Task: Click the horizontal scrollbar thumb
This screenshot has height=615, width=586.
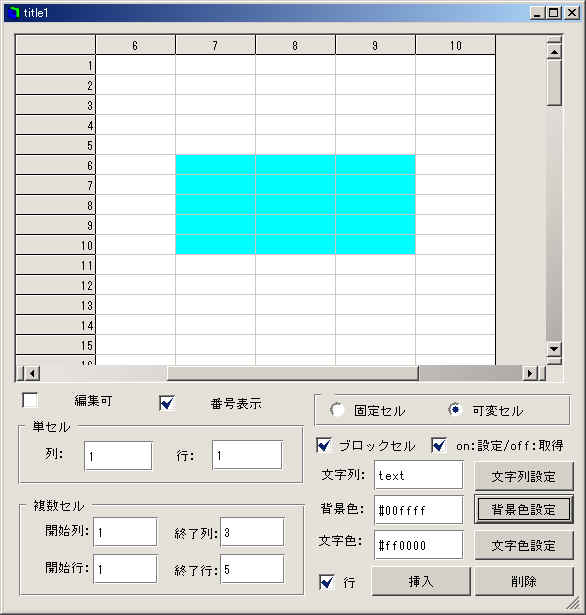Action: pos(293,373)
